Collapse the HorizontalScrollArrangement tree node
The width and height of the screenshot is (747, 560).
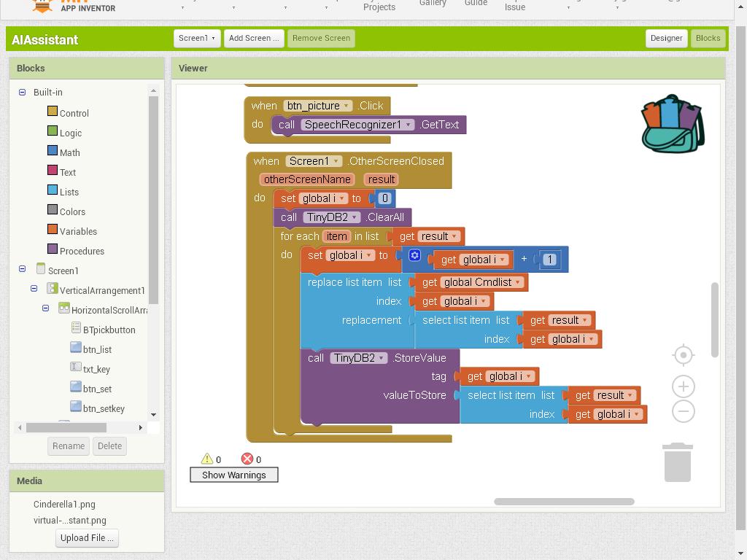point(45,308)
